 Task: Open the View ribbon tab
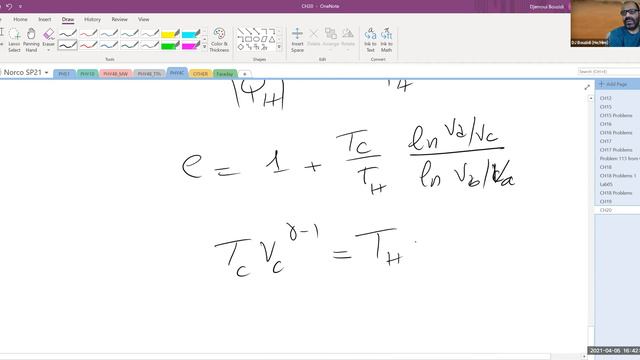click(x=144, y=19)
